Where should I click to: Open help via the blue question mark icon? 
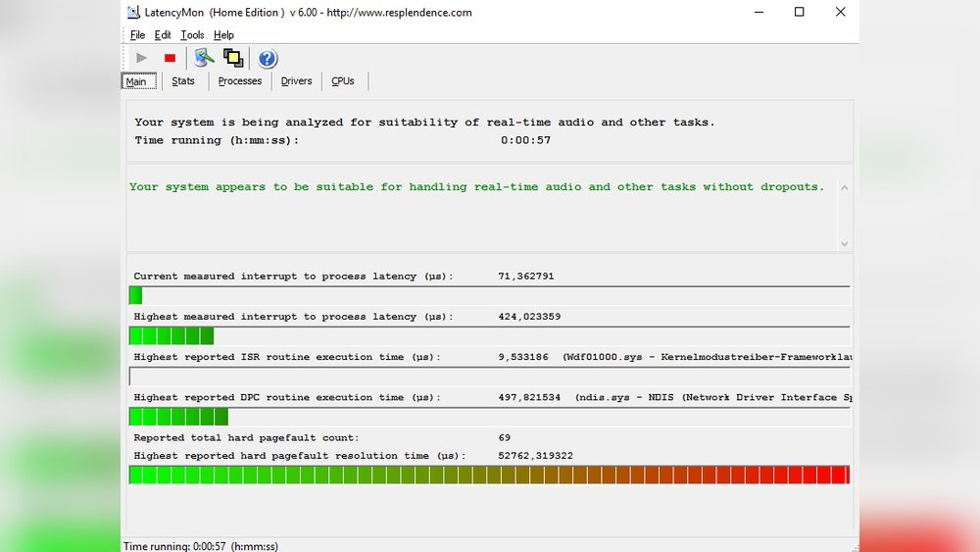click(267, 58)
